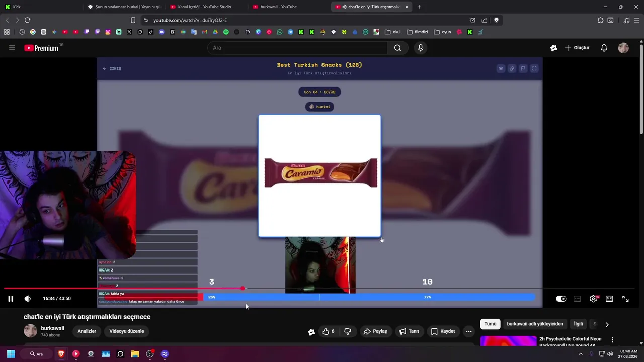The width and height of the screenshot is (644, 362).
Task: Reload the current page
Action: pos(27,20)
